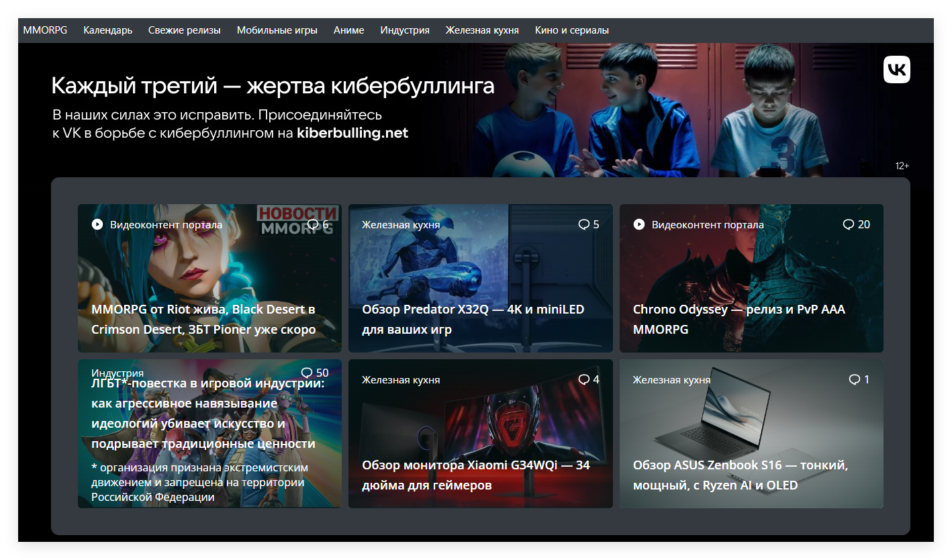Click the kiberbulling.net link in banner

point(352,133)
